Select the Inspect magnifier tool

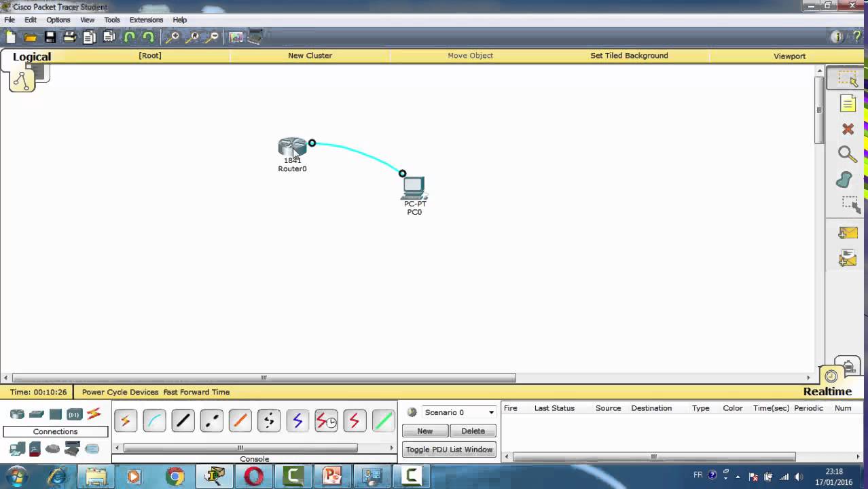point(848,154)
